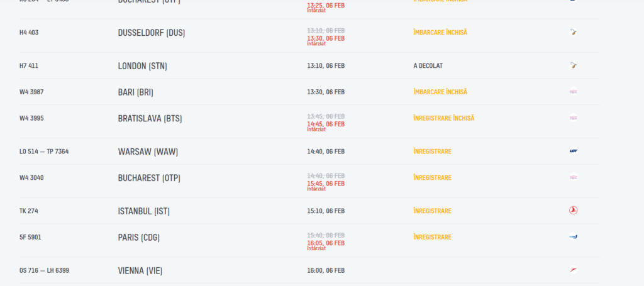Click the Austrian Airlines logo for Vienna
The image size is (644, 286).
click(573, 270)
